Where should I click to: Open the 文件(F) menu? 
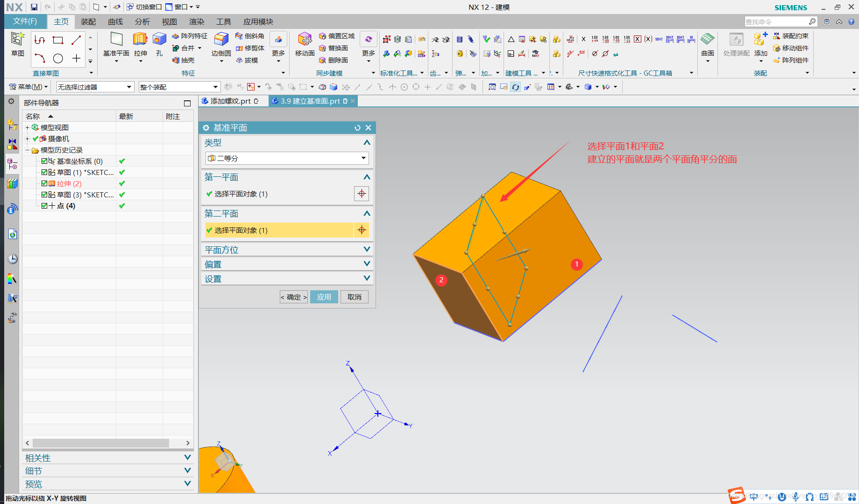[x=25, y=21]
